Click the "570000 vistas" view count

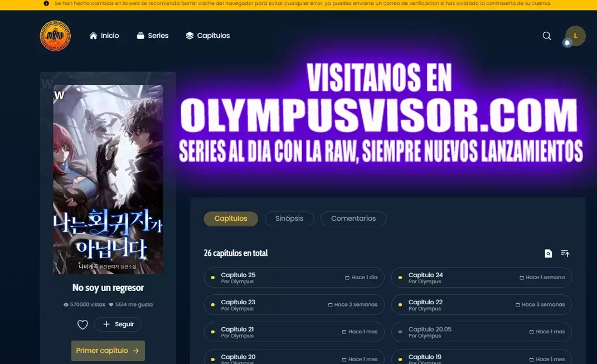click(x=85, y=304)
